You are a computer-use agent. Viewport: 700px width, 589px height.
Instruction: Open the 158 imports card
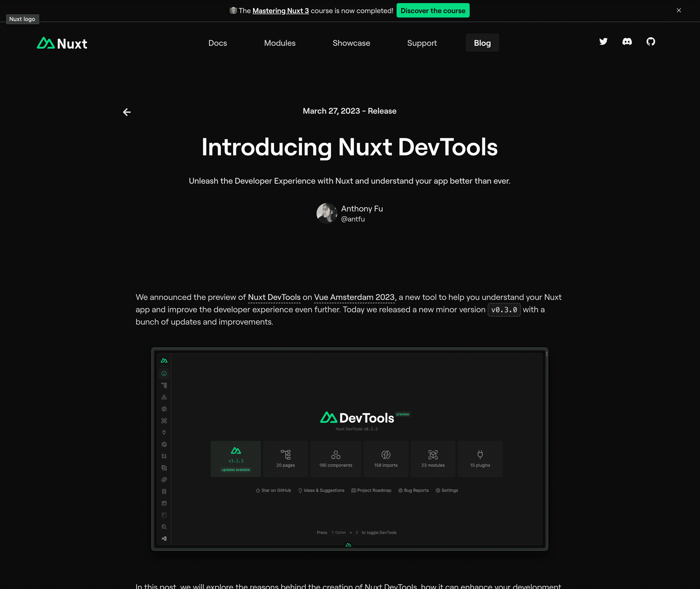point(386,459)
